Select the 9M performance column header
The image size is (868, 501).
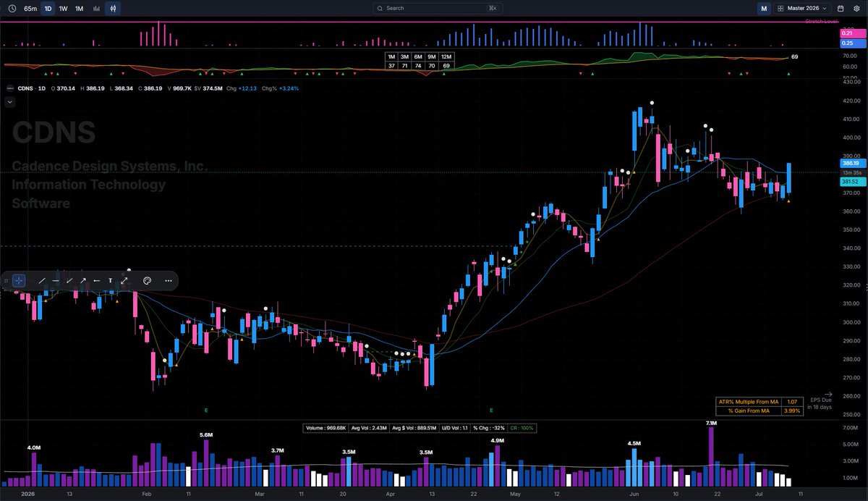pos(432,56)
